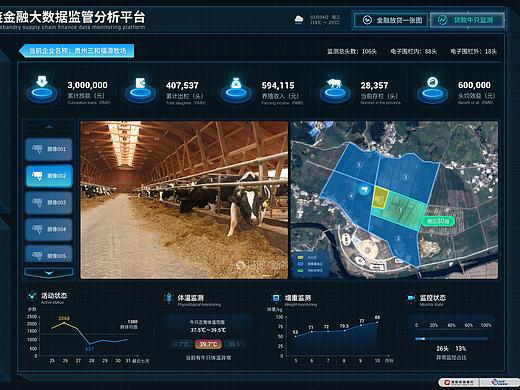Click map zone number 4
Screen dimensions: 520x390
coord(351,196)
